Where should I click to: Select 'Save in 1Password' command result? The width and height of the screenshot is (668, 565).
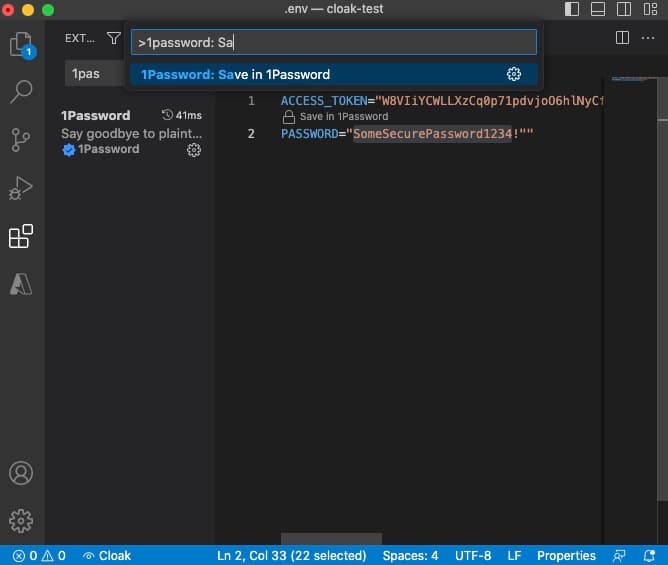click(x=334, y=75)
